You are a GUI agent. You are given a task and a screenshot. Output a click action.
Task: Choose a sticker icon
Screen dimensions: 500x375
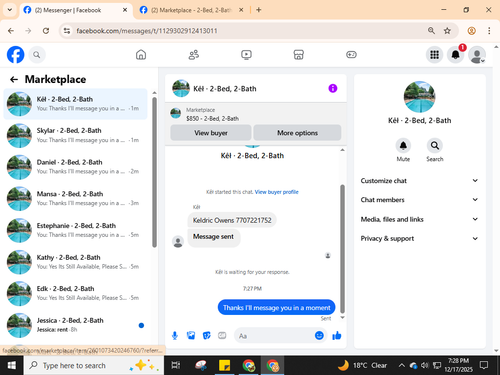pos(207,335)
